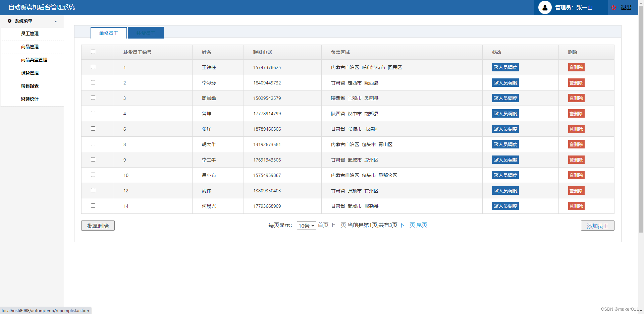Click the gear icon beside 系统菜单
The image size is (644, 314).
coord(9,21)
